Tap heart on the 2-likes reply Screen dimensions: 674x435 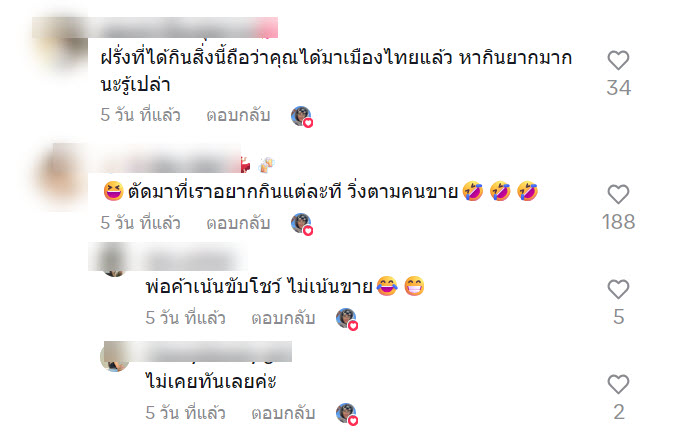coord(618,384)
